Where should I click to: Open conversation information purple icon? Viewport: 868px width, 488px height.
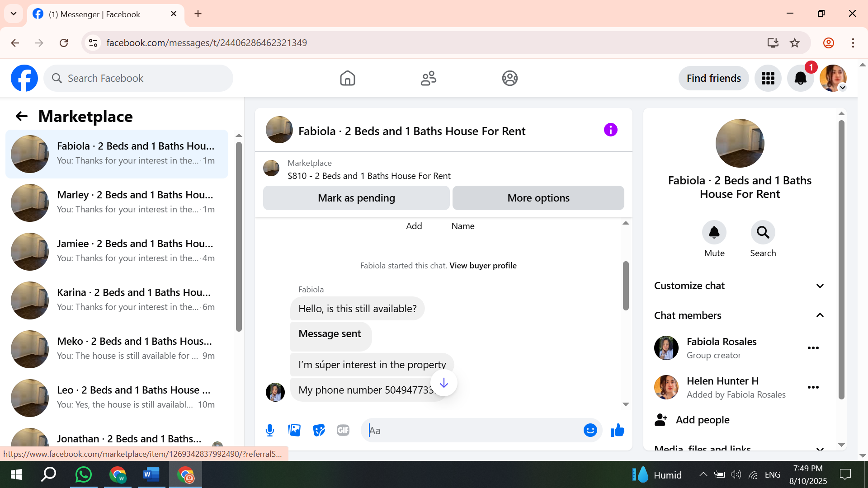[x=610, y=130]
